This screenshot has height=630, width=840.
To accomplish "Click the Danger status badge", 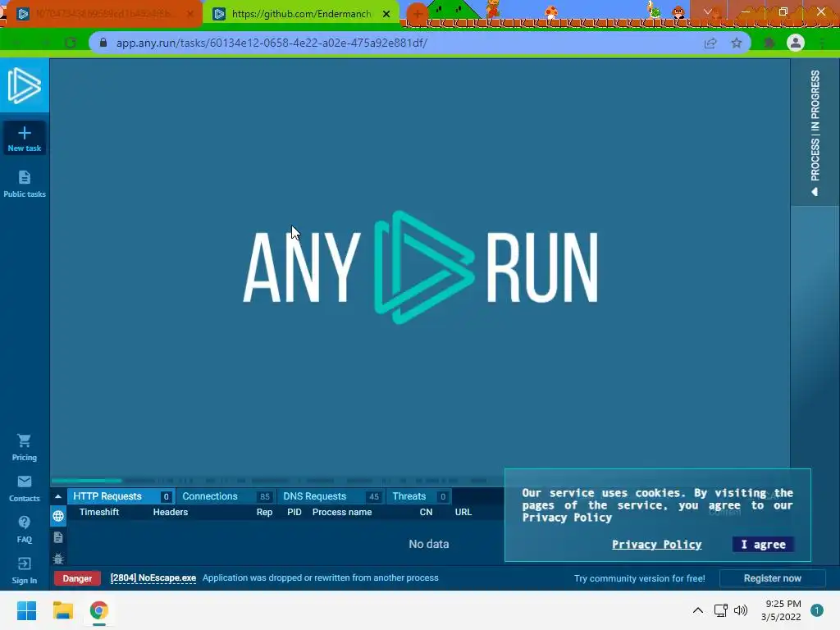I will [77, 578].
